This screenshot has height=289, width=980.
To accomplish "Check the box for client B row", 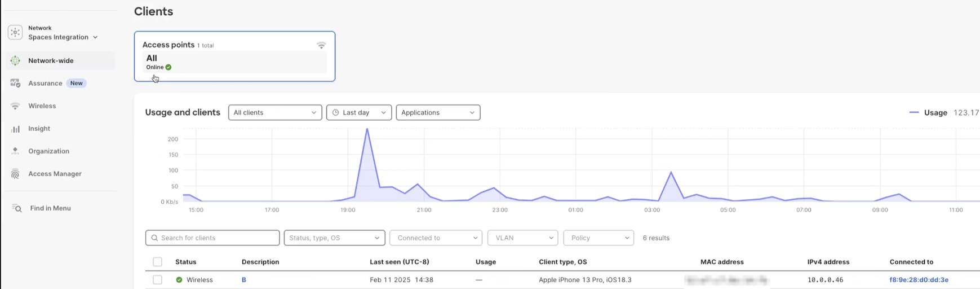I will [158, 280].
